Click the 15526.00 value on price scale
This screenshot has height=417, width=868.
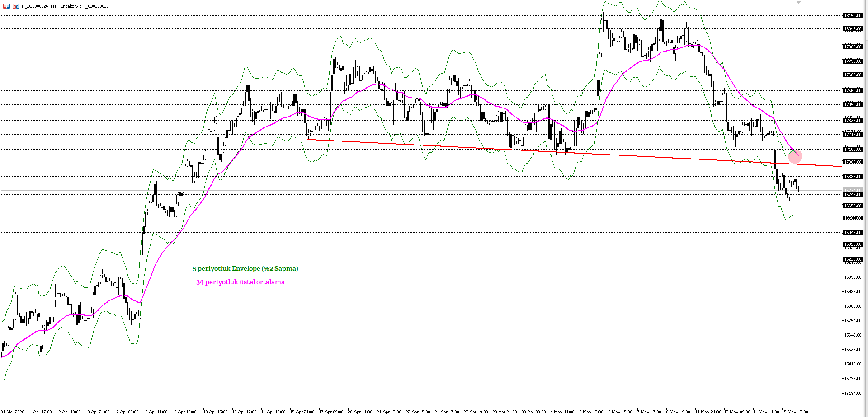[853, 350]
